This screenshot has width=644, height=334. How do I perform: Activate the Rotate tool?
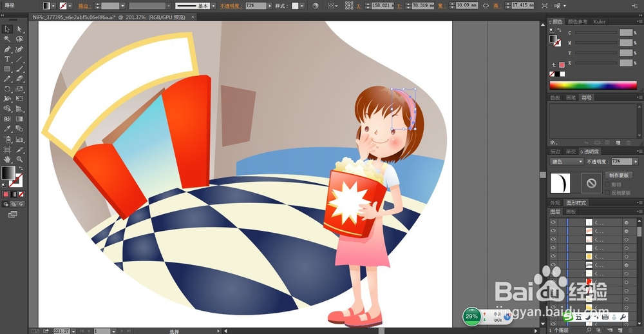tap(7, 89)
